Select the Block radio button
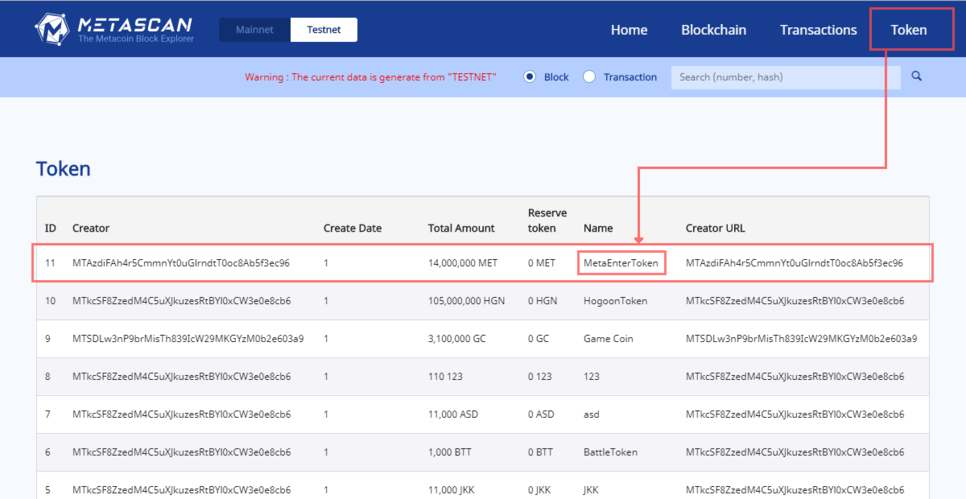Screen dimensions: 966x499 coord(529,77)
